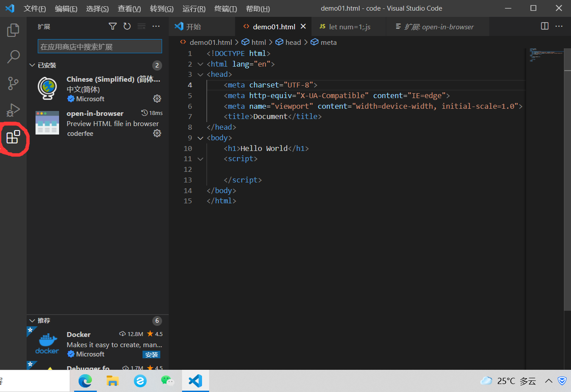Screen dimensions: 571x392
Task: Collapse the body tag code fold
Action: coord(200,138)
